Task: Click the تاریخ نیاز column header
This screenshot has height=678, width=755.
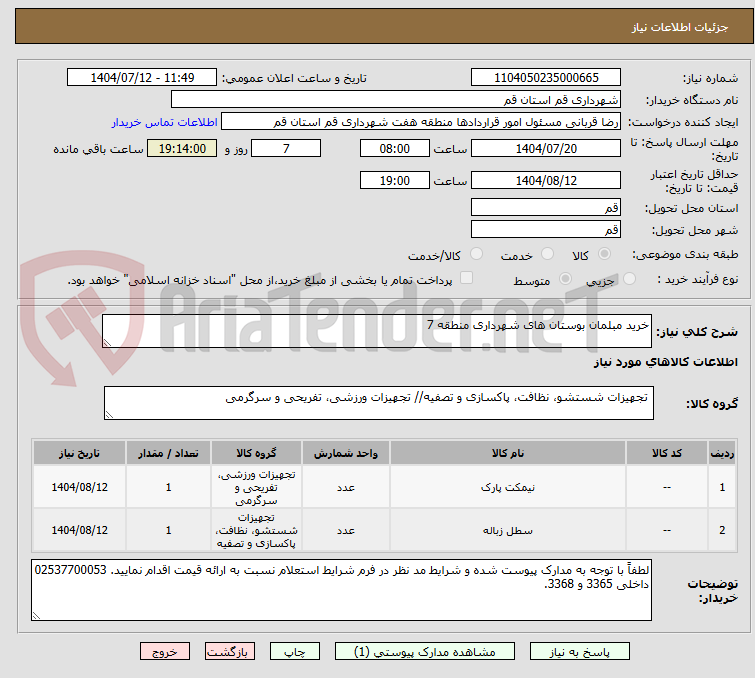Action: point(79,453)
